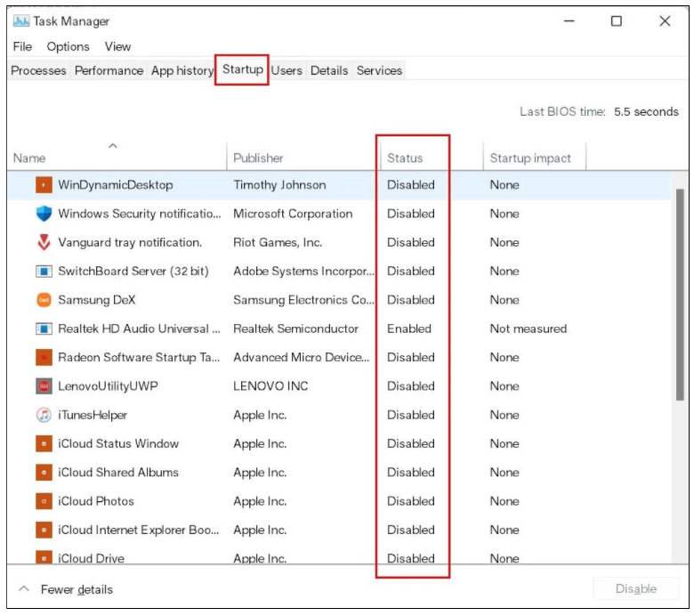Select the LenovoUtilityUWP entry name
694x616 pixels.
108,386
